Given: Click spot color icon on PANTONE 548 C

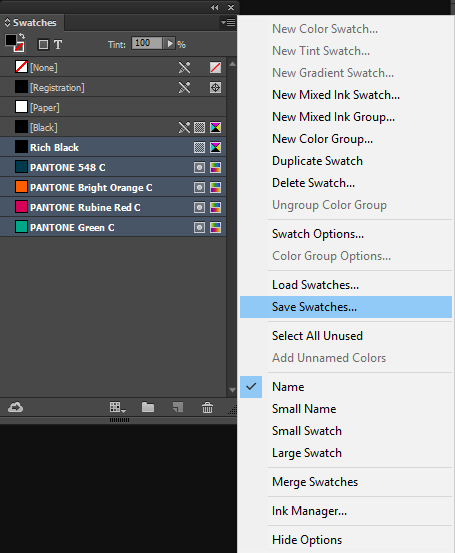Looking at the screenshot, I should 200,168.
